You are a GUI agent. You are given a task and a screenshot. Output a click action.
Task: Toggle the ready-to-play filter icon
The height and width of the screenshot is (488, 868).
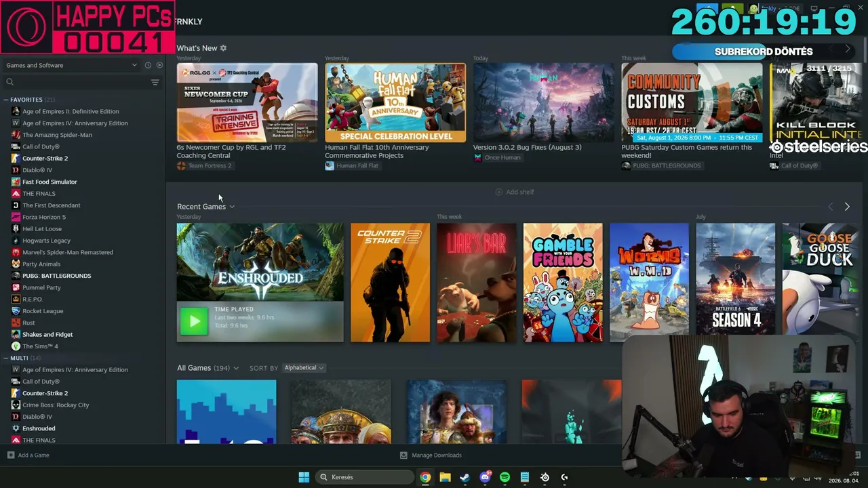[159, 65]
